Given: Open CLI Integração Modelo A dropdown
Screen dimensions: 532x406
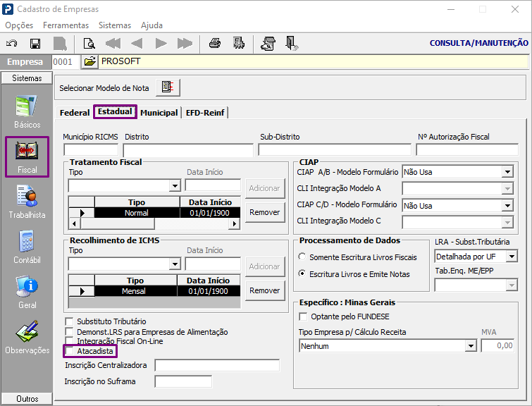Looking at the screenshot, I should click(x=507, y=188).
